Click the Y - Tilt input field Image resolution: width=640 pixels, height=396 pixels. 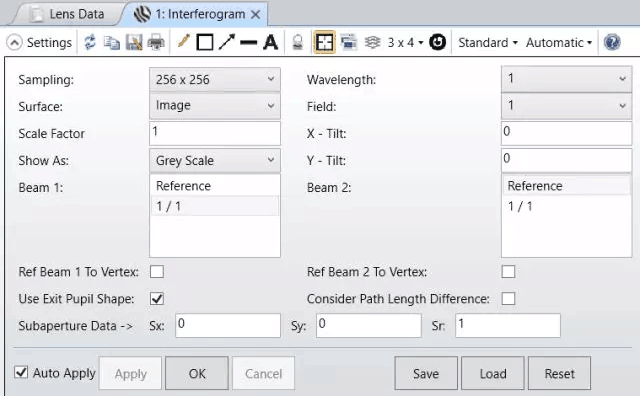pos(567,160)
